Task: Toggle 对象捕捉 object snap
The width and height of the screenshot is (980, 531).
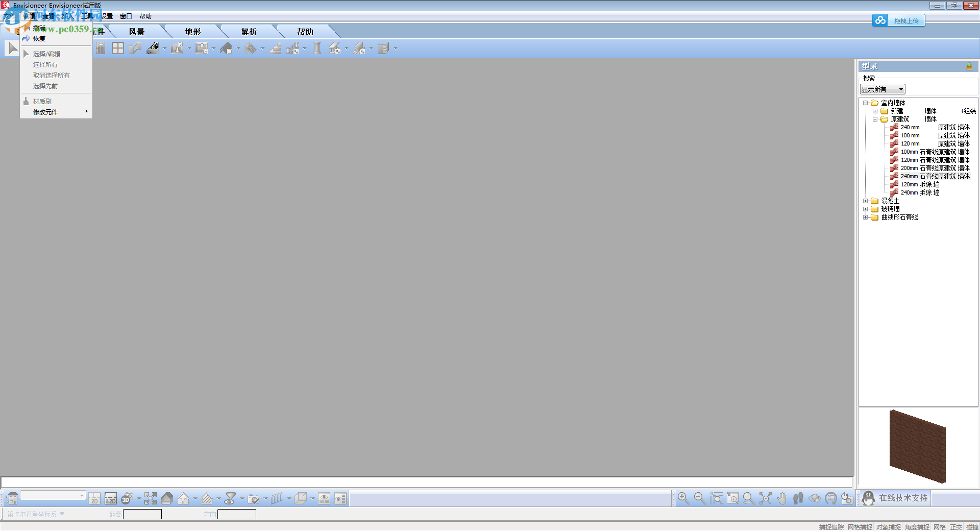Action: [889, 527]
